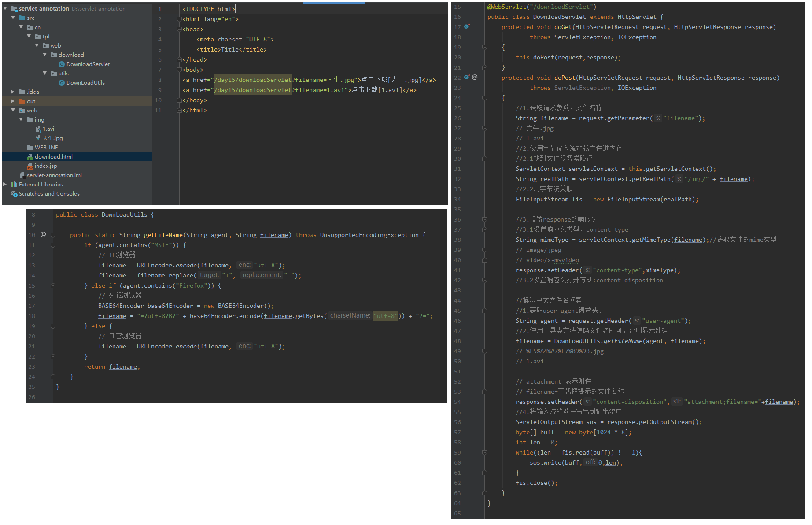Open DownLoadUtils in the project tree
Image resolution: width=812 pixels, height=525 pixels.
point(85,83)
